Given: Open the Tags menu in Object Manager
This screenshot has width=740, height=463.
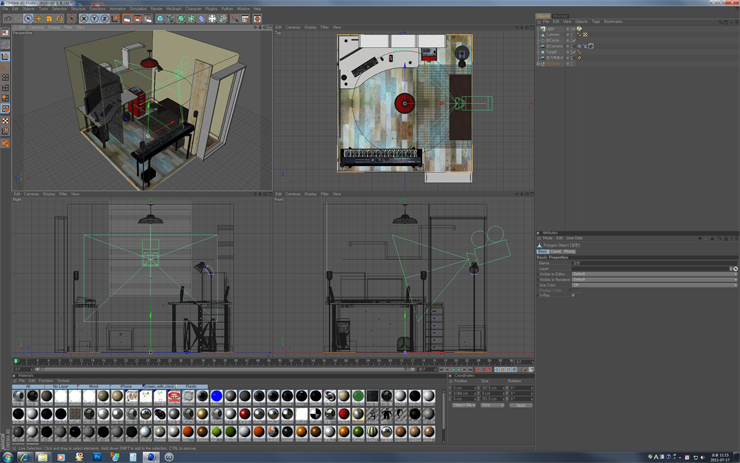Looking at the screenshot, I should pyautogui.click(x=596, y=22).
